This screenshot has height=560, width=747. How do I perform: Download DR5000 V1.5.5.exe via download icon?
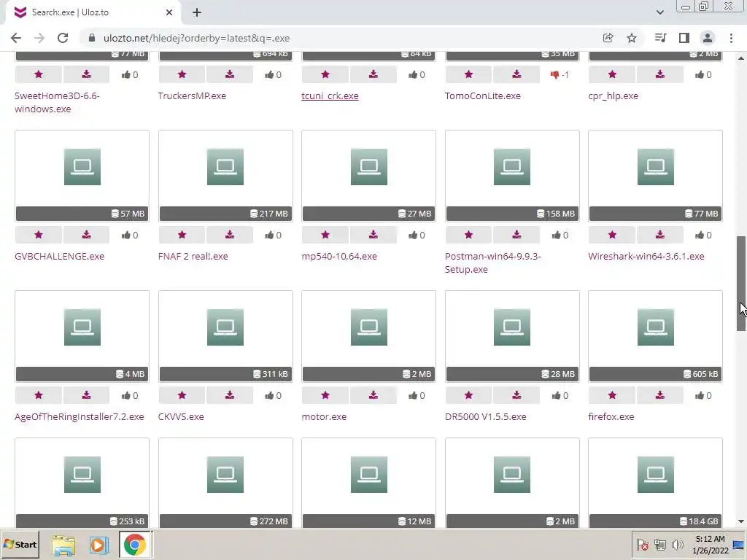point(516,395)
